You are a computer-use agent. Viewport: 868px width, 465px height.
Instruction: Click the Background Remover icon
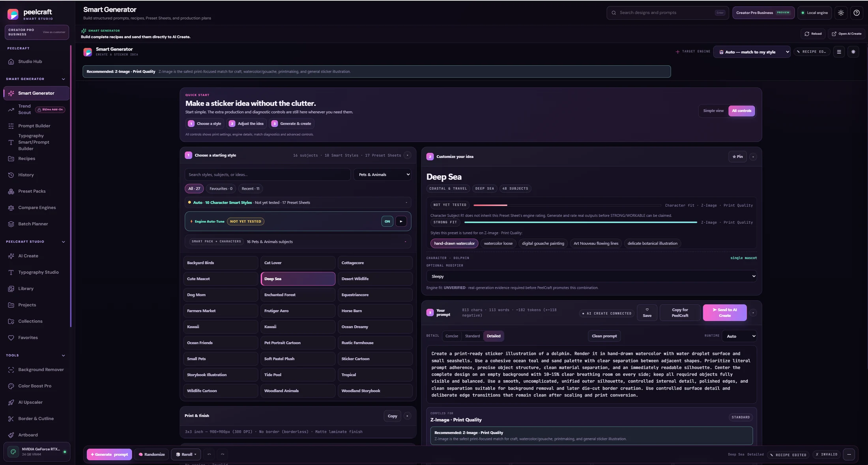click(x=11, y=370)
